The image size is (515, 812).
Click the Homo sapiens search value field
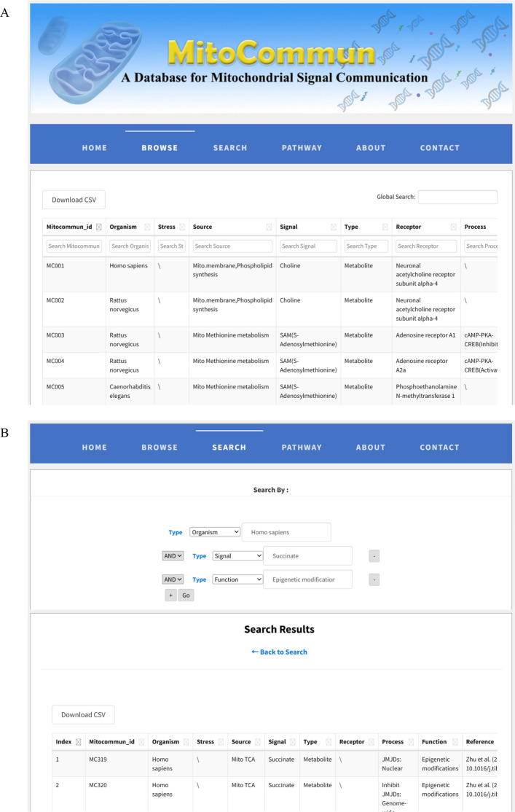point(286,532)
